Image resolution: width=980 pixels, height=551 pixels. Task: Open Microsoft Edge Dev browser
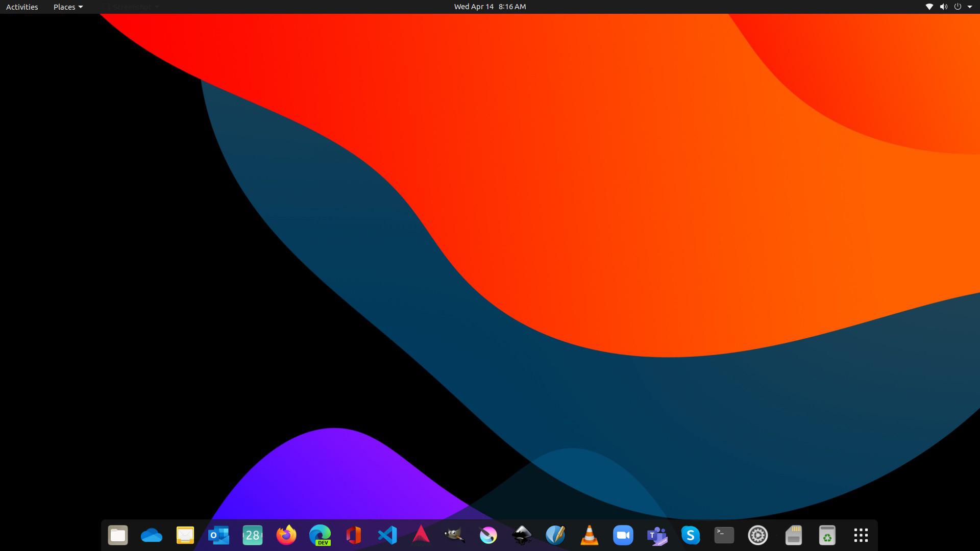320,535
